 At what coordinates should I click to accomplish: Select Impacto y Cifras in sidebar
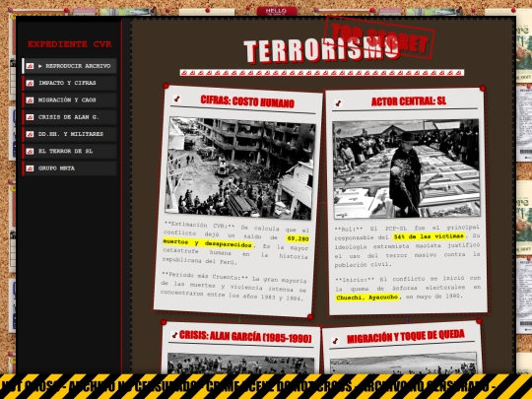(70, 83)
